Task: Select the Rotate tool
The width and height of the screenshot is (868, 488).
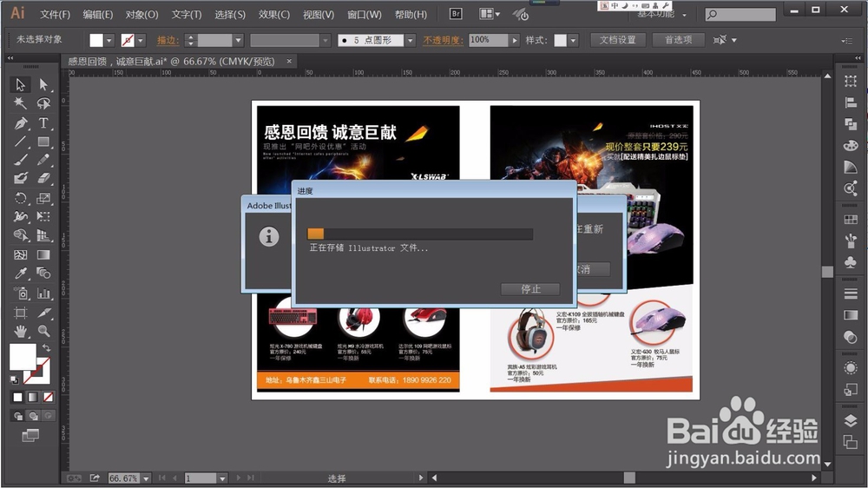Action: (x=21, y=198)
